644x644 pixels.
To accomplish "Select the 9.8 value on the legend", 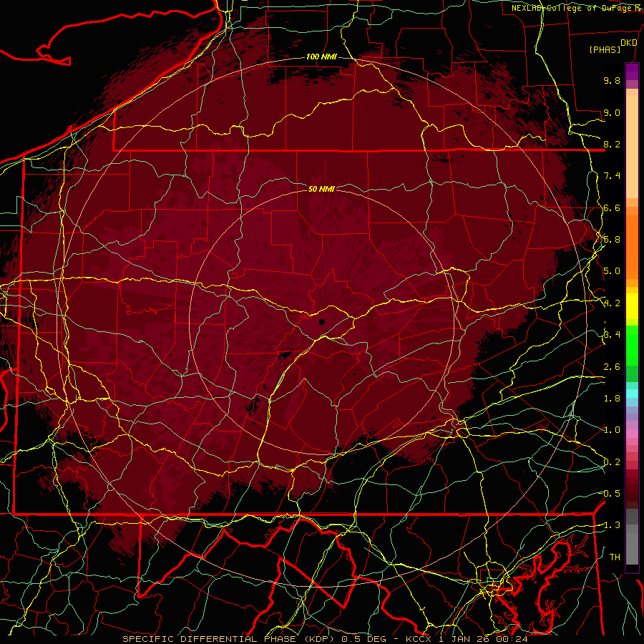I will tap(612, 80).
